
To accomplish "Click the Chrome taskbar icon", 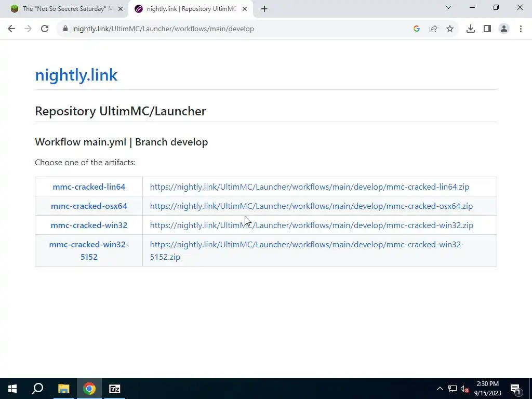I will (89, 389).
